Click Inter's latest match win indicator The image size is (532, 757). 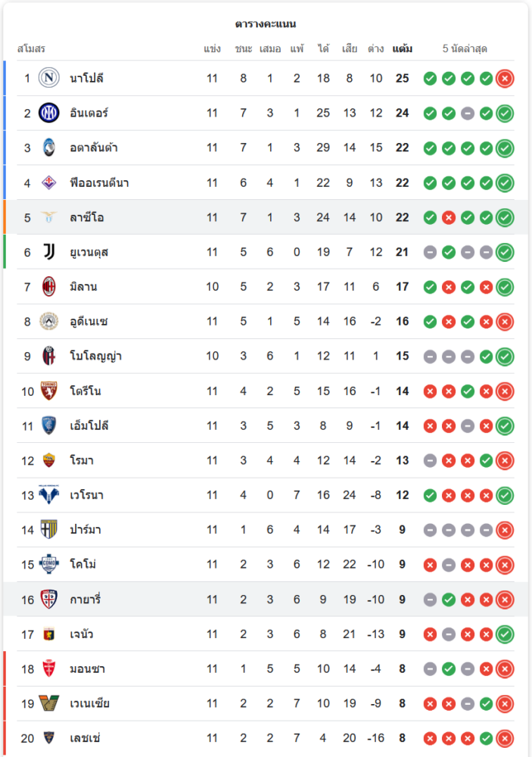[505, 113]
